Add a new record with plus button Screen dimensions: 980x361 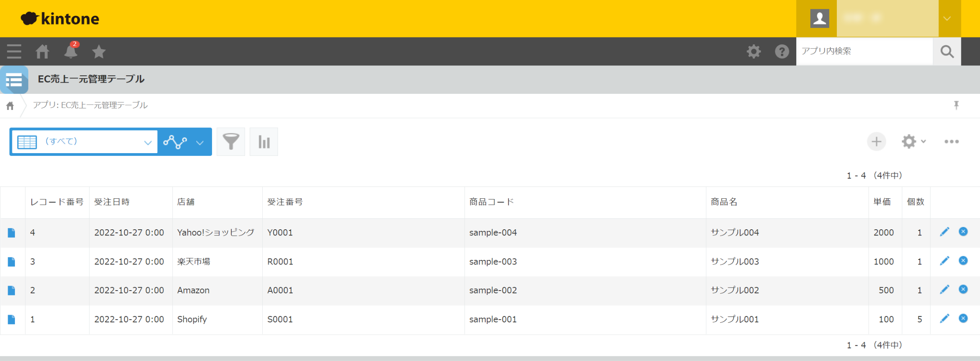[x=876, y=142]
